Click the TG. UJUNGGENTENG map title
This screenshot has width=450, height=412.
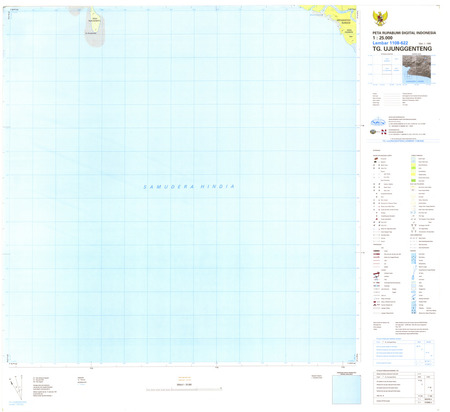(x=402, y=49)
